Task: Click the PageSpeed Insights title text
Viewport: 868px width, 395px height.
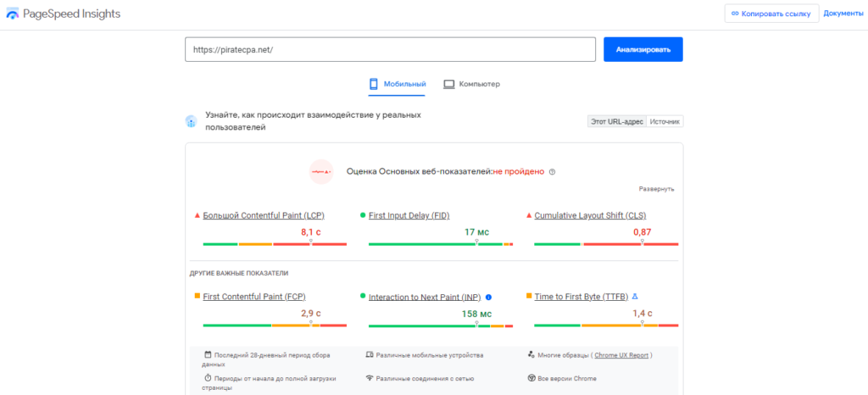Action: [x=71, y=14]
